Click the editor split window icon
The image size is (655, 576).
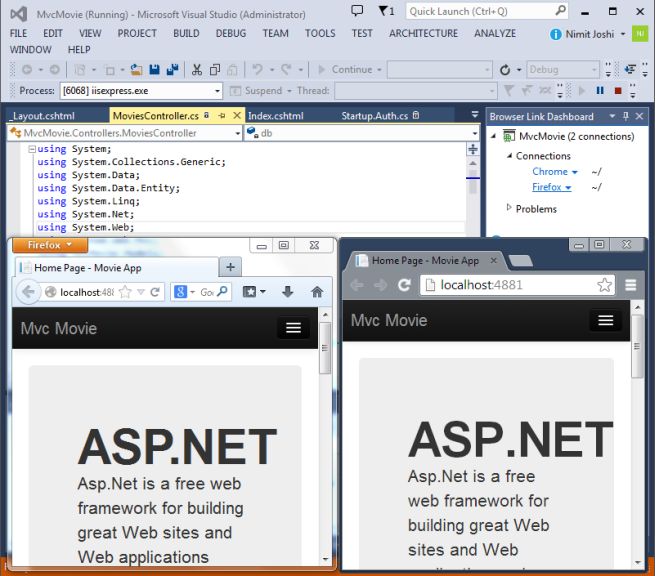point(473,149)
